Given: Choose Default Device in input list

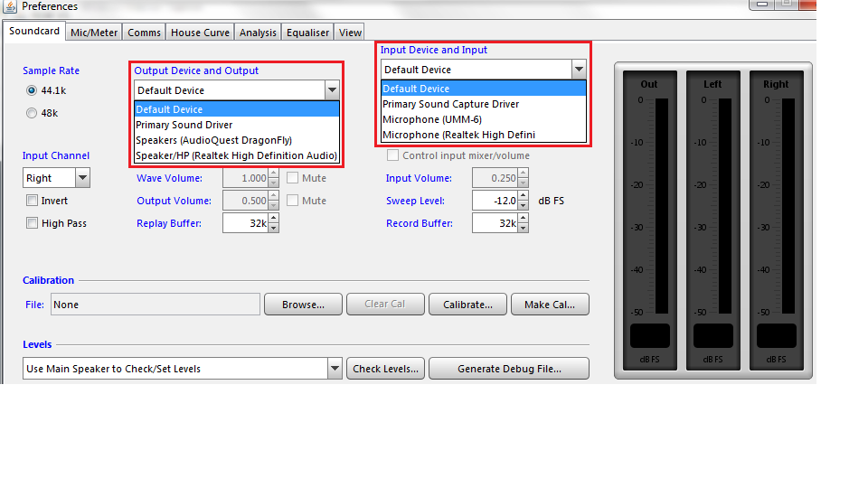Looking at the screenshot, I should pos(483,89).
